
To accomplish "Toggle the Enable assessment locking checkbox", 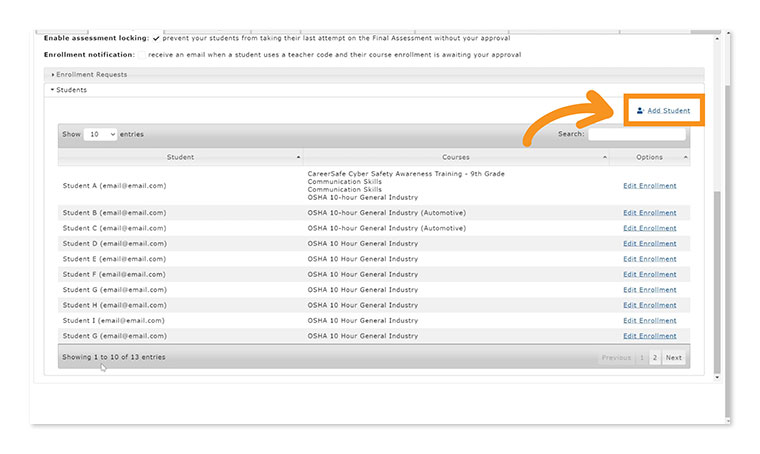I will pos(156,38).
